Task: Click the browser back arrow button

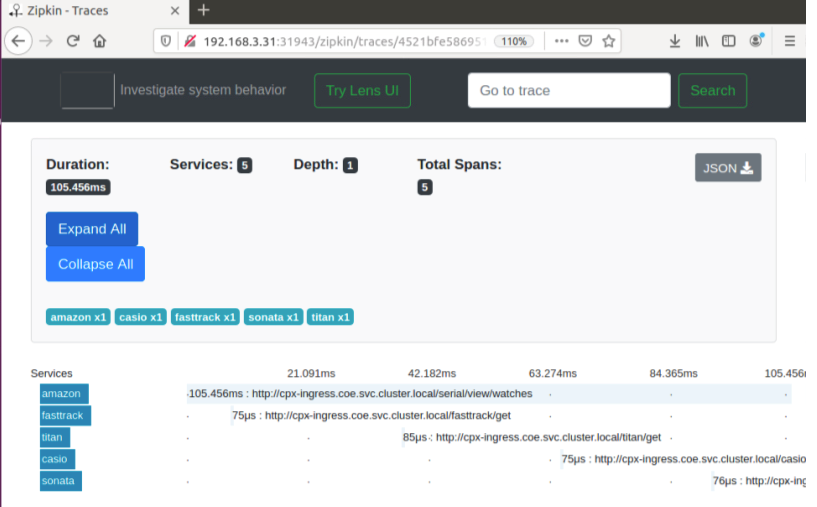Action: tap(19, 42)
